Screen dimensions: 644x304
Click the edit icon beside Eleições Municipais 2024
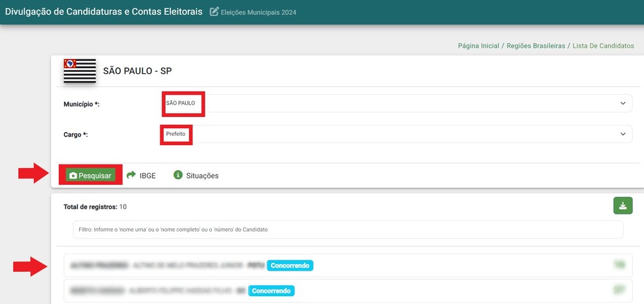point(214,12)
